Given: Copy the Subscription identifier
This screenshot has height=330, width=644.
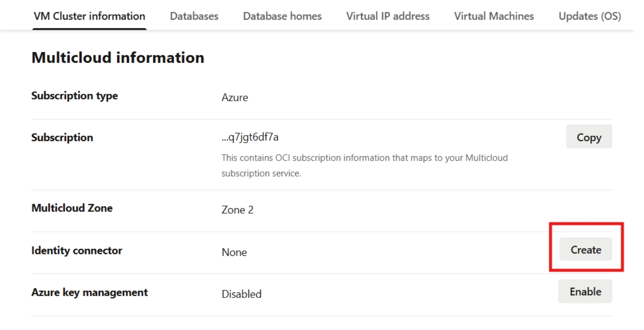Looking at the screenshot, I should 589,138.
